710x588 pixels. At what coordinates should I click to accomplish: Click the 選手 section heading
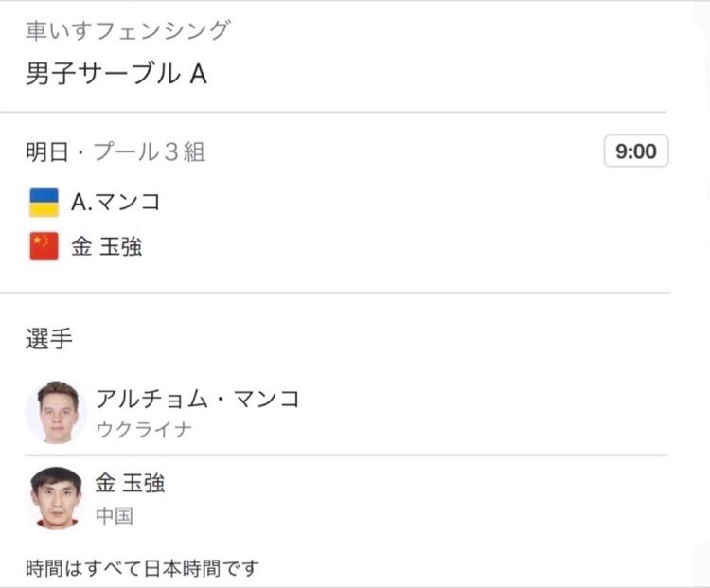pos(48,339)
